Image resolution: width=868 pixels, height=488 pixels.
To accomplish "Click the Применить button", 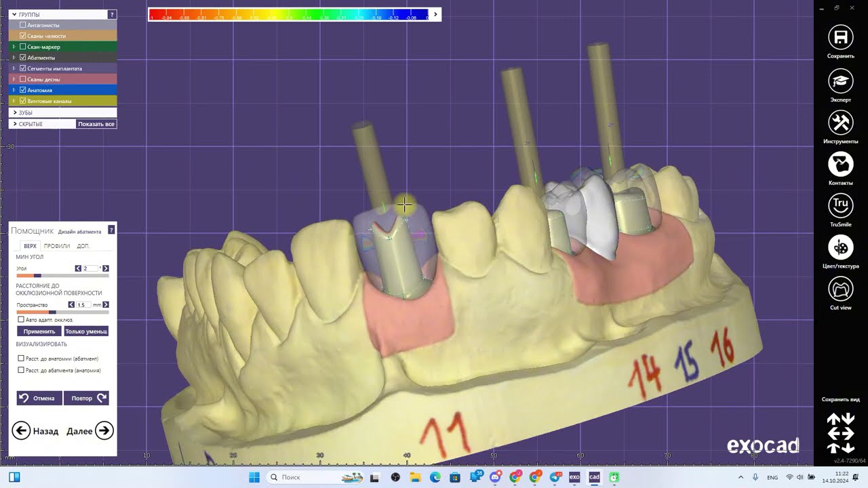I will click(39, 331).
